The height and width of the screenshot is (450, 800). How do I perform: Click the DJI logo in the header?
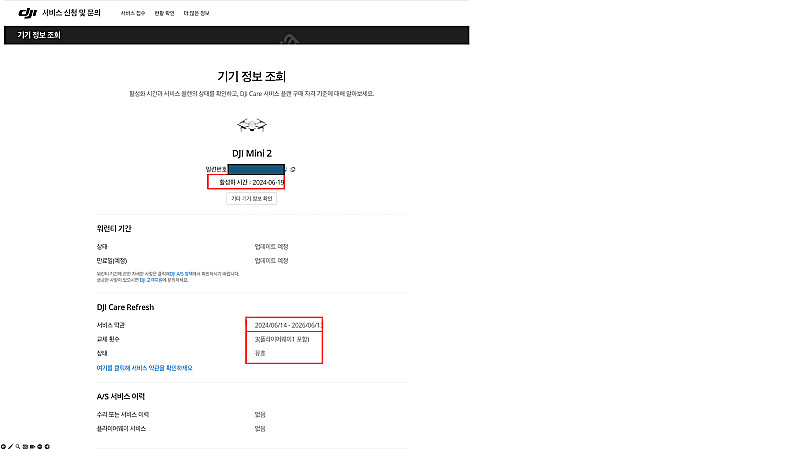(x=28, y=13)
